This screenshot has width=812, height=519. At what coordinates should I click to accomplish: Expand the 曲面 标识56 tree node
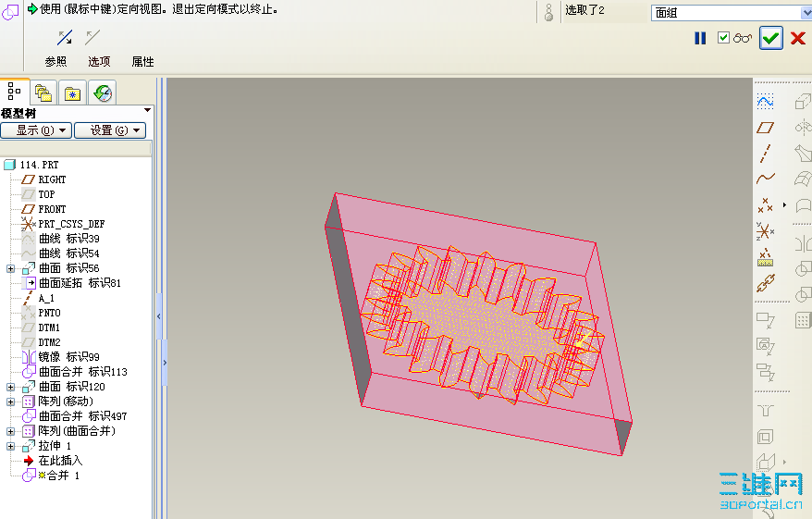(10, 268)
